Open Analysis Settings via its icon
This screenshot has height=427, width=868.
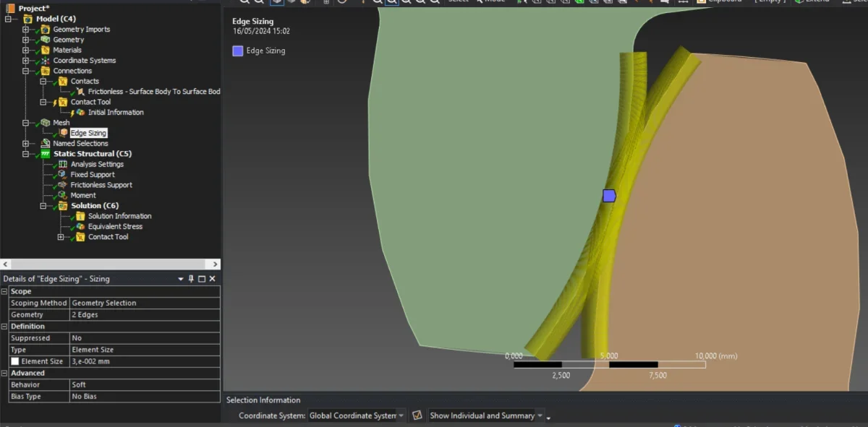[63, 165]
